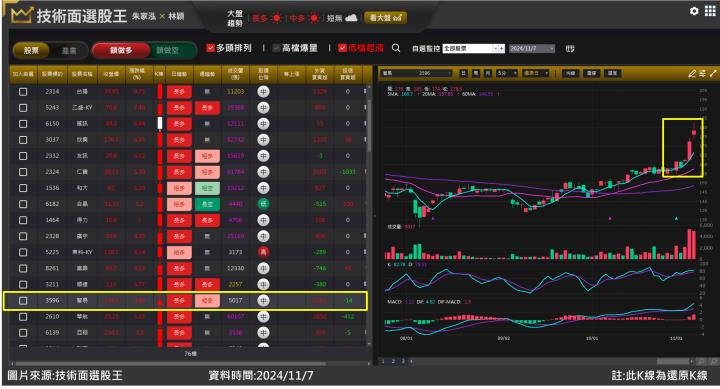Open the 還原 K-line type dropdown

(x=536, y=73)
